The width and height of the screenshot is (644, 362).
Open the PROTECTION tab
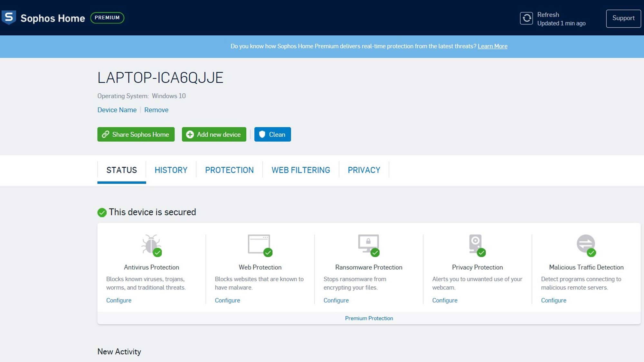click(x=229, y=170)
